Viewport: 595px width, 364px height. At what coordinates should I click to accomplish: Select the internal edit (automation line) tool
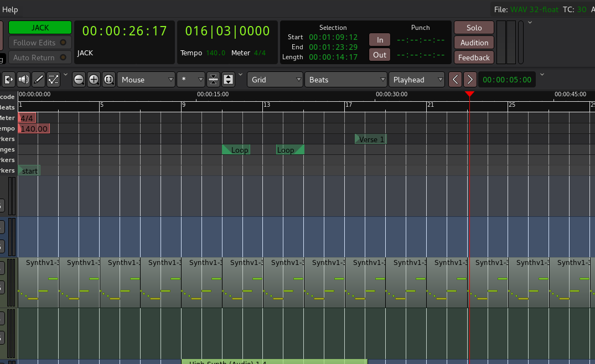tap(53, 80)
